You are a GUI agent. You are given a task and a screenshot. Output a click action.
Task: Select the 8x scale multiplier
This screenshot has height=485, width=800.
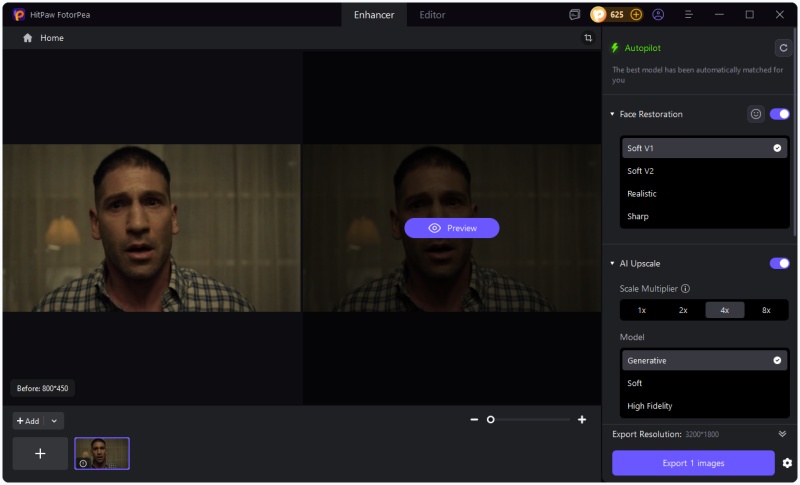point(766,310)
